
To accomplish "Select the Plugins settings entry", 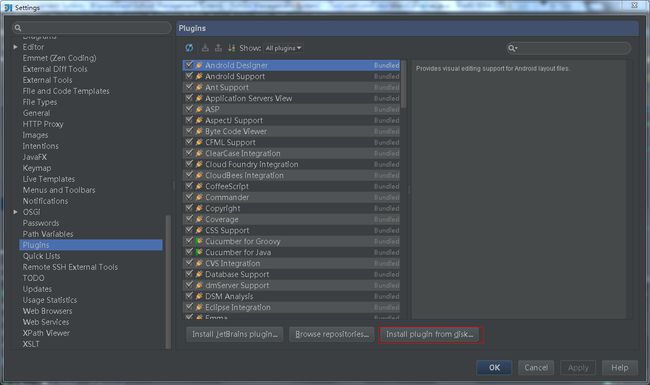I will tap(91, 245).
